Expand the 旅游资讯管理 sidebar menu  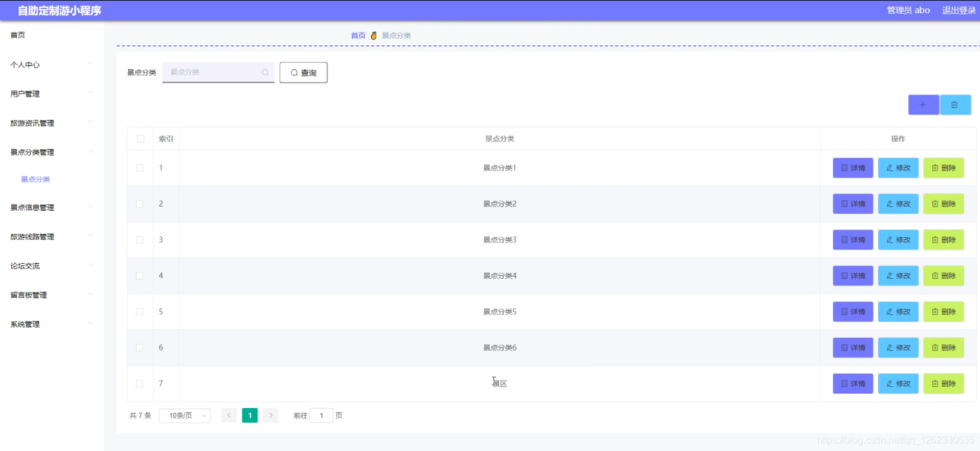click(x=52, y=123)
